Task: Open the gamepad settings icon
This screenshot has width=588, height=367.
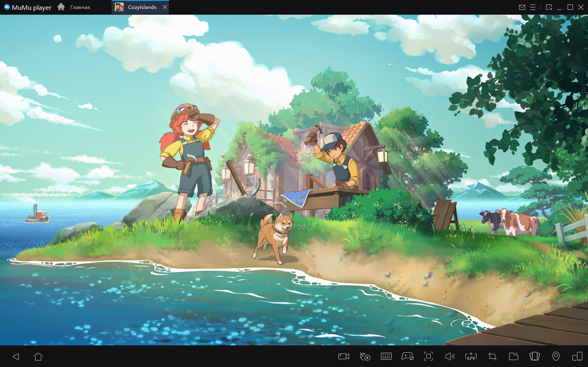Action: coord(408,356)
